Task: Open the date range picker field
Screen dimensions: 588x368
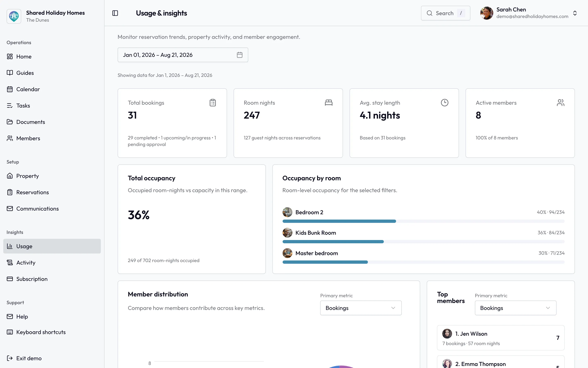Action: click(x=183, y=55)
